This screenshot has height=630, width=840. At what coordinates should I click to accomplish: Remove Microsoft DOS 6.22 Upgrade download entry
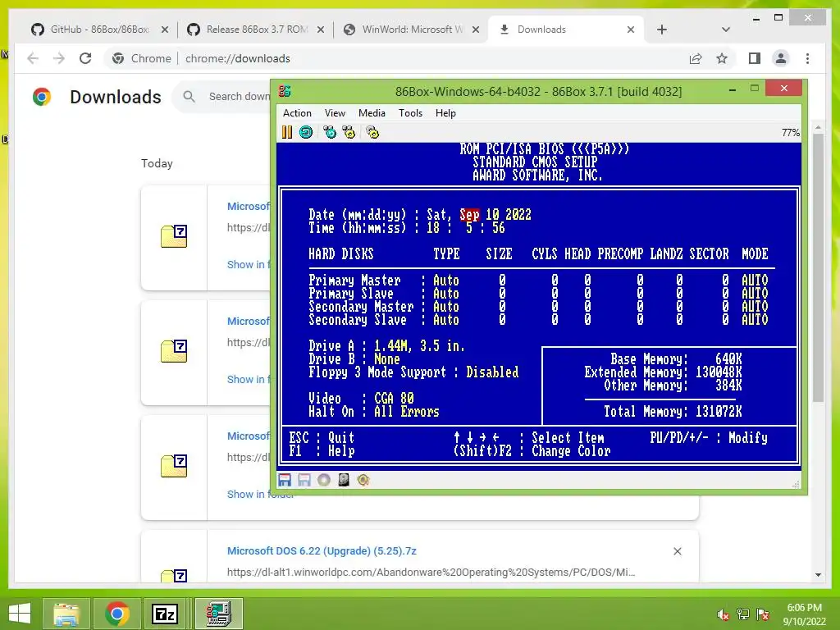click(677, 551)
